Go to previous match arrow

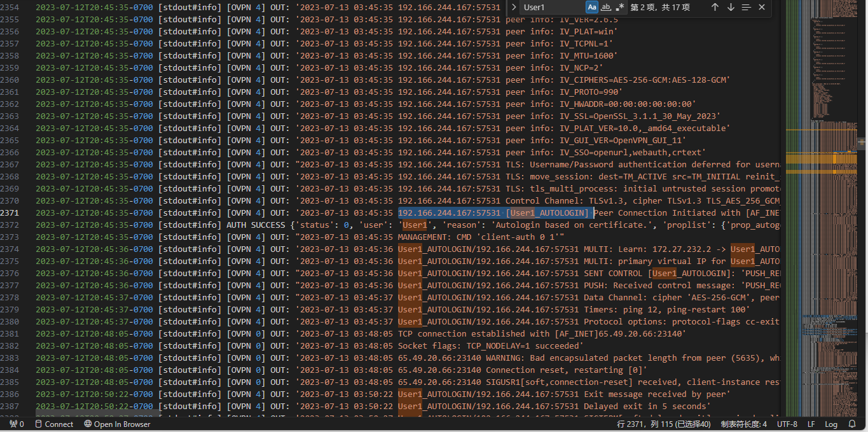(715, 7)
